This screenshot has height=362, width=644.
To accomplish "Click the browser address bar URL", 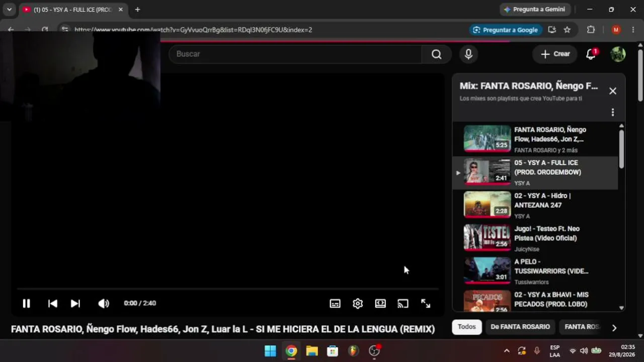I will pyautogui.click(x=193, y=30).
